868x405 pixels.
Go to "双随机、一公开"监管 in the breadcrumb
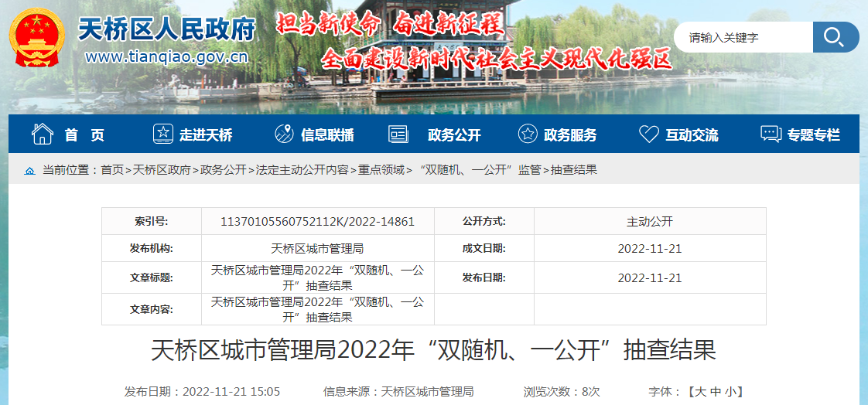[480, 170]
